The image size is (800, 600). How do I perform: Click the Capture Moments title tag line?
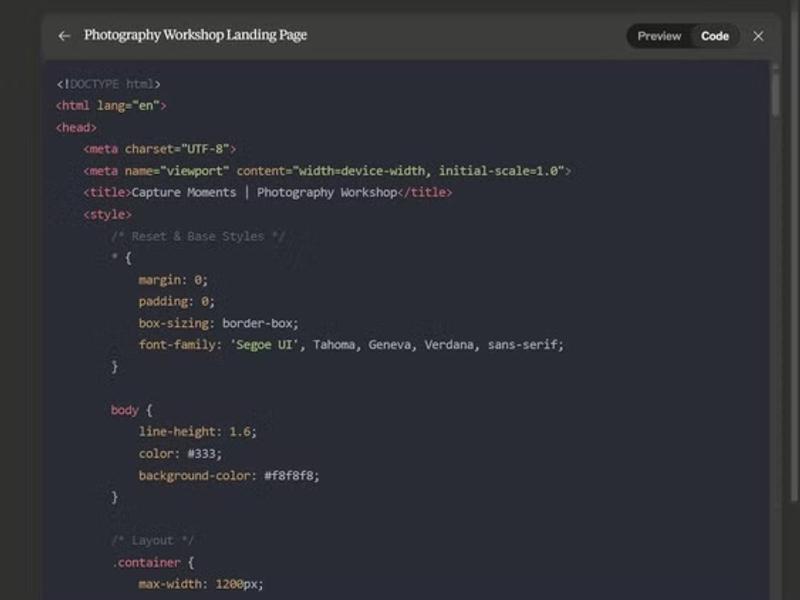coord(268,192)
